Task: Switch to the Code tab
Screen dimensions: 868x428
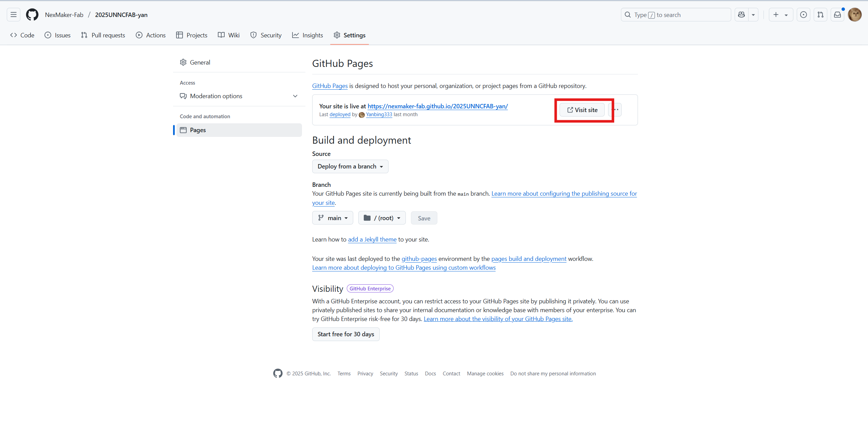Action: pyautogui.click(x=22, y=35)
